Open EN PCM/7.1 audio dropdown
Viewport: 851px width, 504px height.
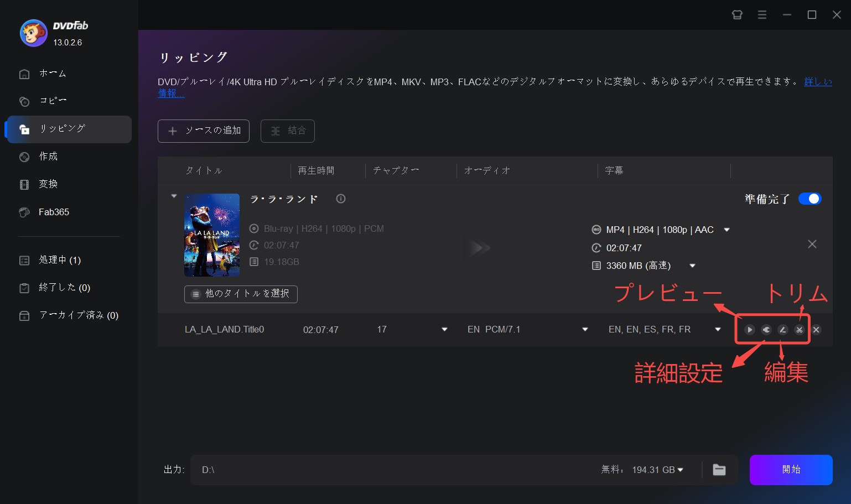(x=585, y=329)
